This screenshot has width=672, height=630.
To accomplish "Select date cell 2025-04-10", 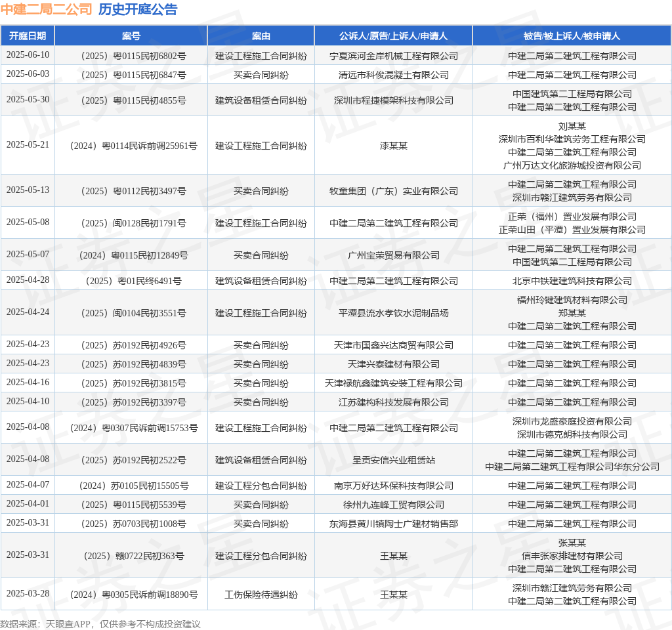I will (28, 401).
